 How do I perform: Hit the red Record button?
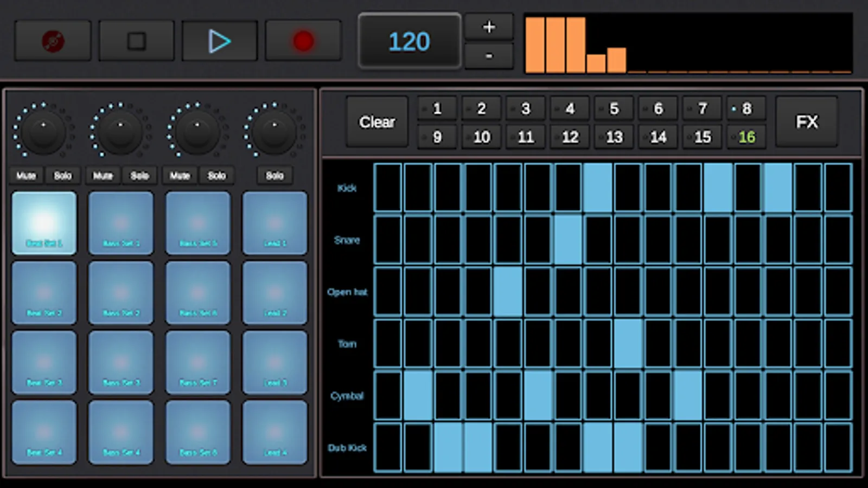(303, 39)
